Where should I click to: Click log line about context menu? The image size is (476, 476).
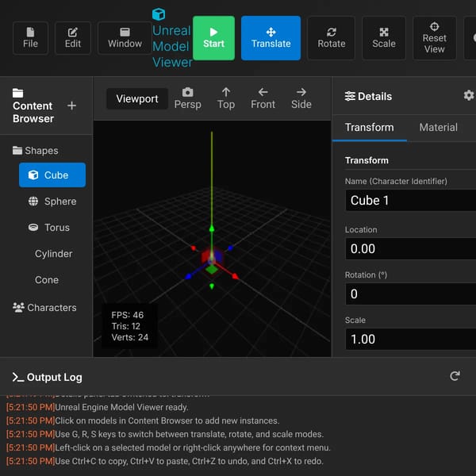tap(193, 447)
